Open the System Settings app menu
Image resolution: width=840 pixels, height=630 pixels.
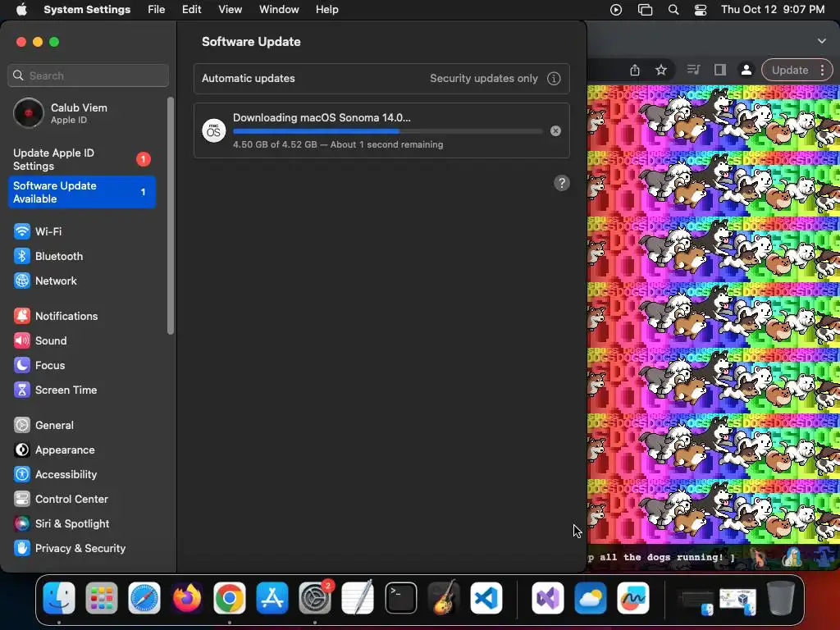pyautogui.click(x=87, y=10)
